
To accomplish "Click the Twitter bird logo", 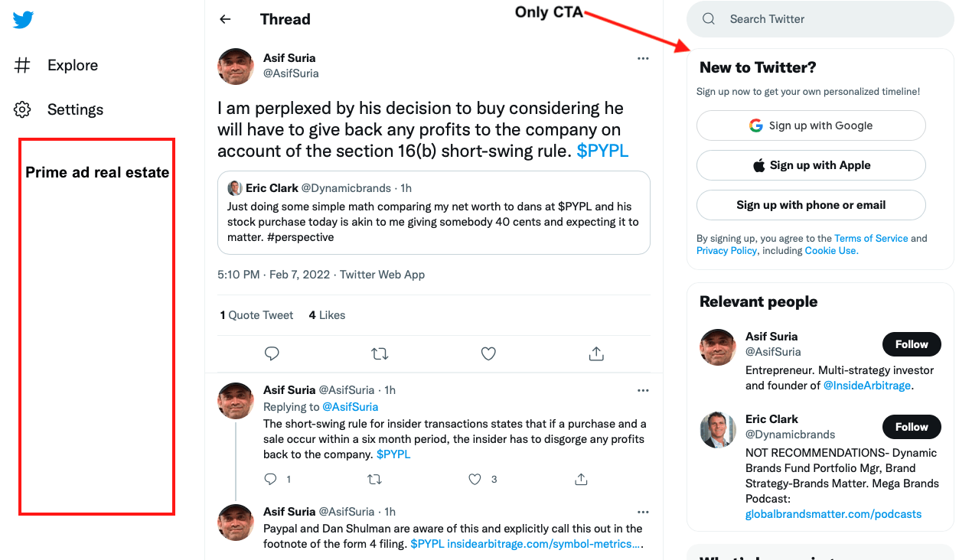I will [23, 20].
